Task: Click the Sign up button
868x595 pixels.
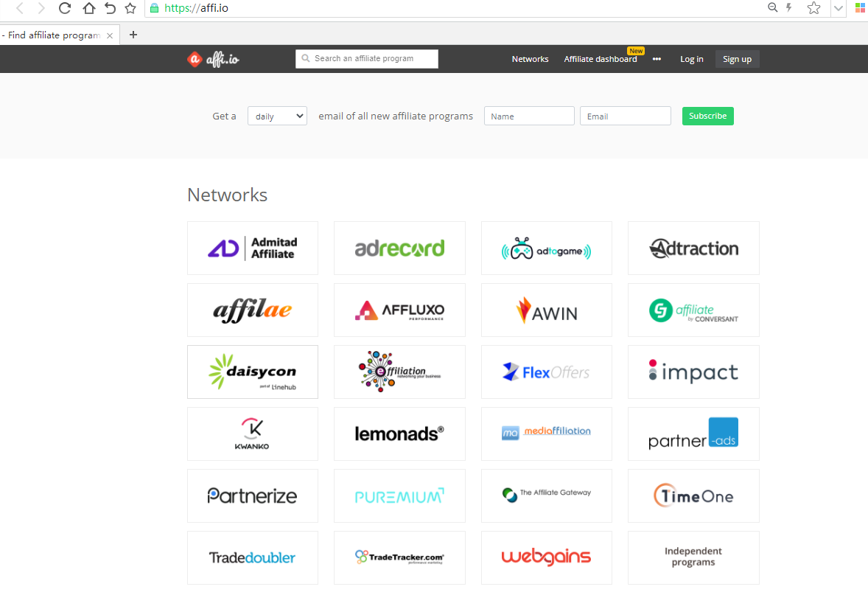Action: (737, 59)
